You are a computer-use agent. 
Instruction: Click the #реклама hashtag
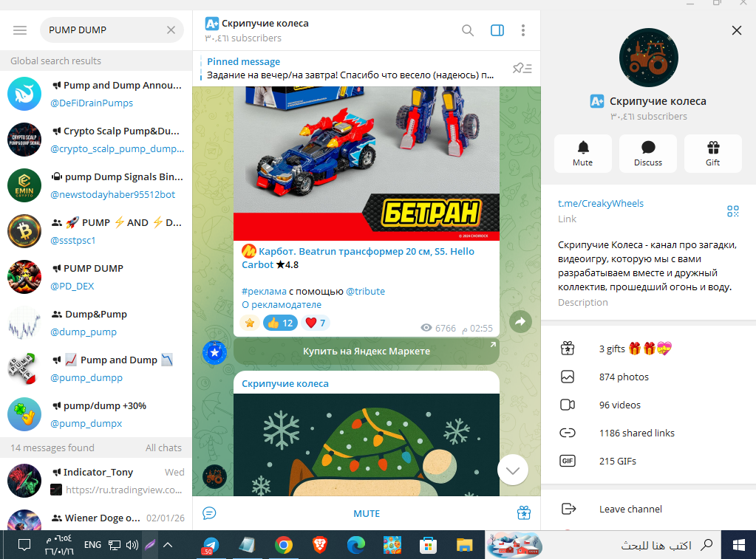(x=264, y=291)
